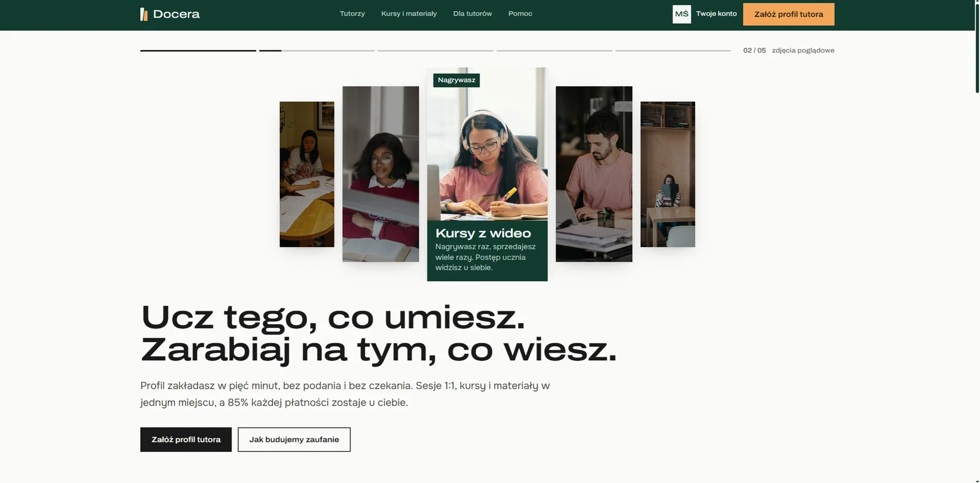The image size is (980, 483).
Task: Jump to the third carousel progress segment
Action: 435,50
